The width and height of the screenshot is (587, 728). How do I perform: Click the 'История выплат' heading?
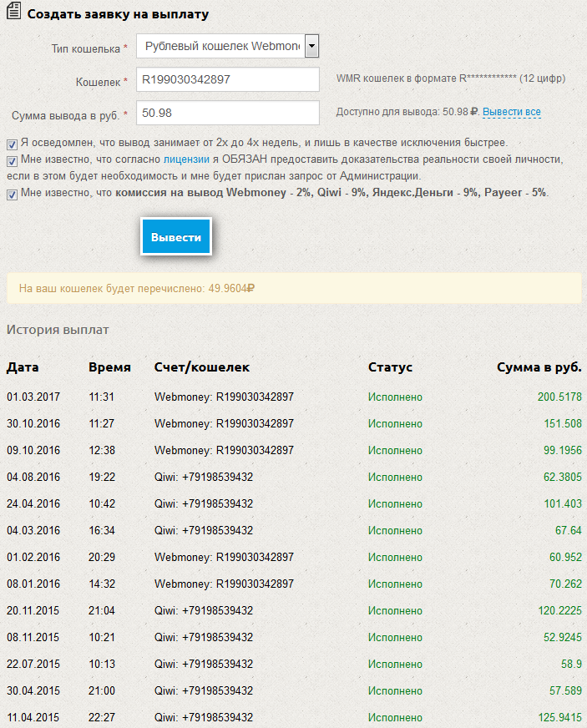(58, 330)
